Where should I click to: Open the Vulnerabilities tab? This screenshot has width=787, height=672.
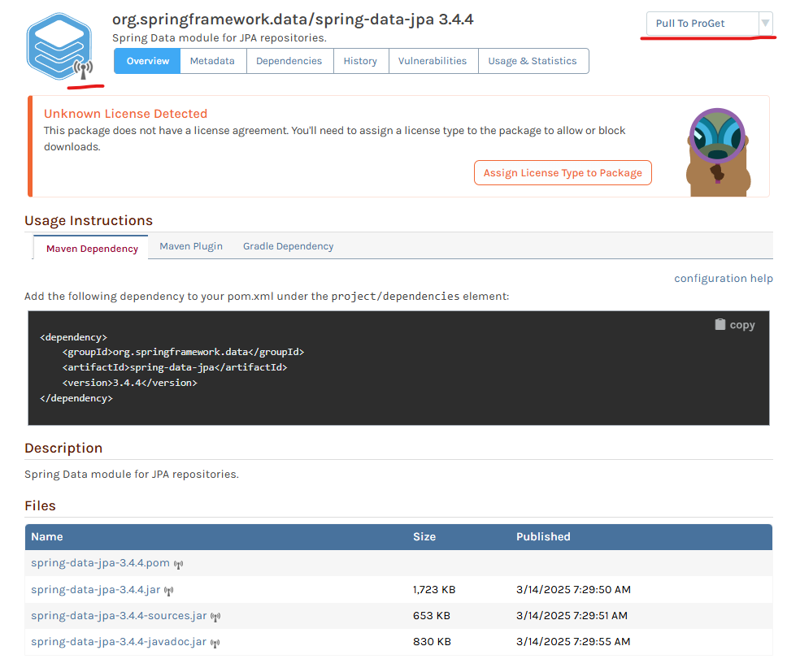(433, 61)
